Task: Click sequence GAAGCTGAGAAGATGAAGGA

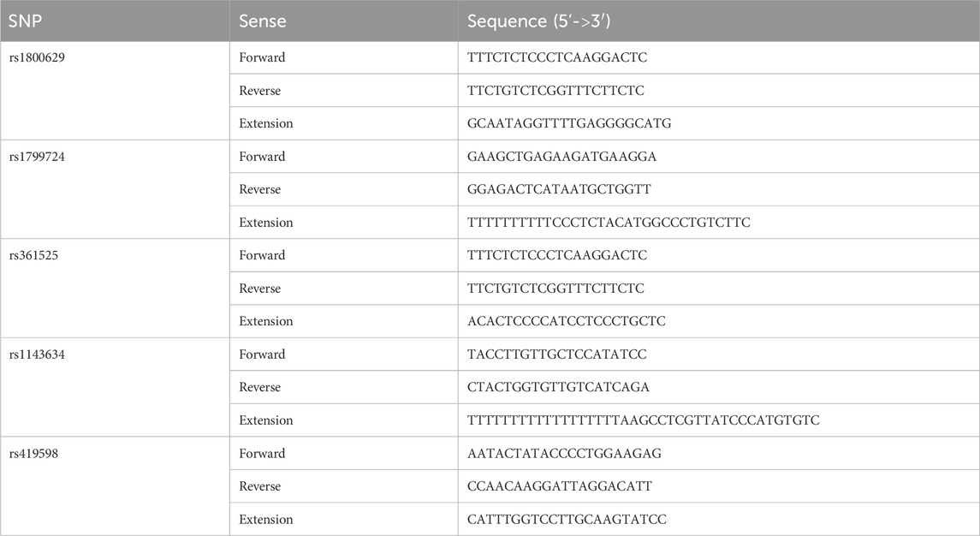Action: (561, 157)
